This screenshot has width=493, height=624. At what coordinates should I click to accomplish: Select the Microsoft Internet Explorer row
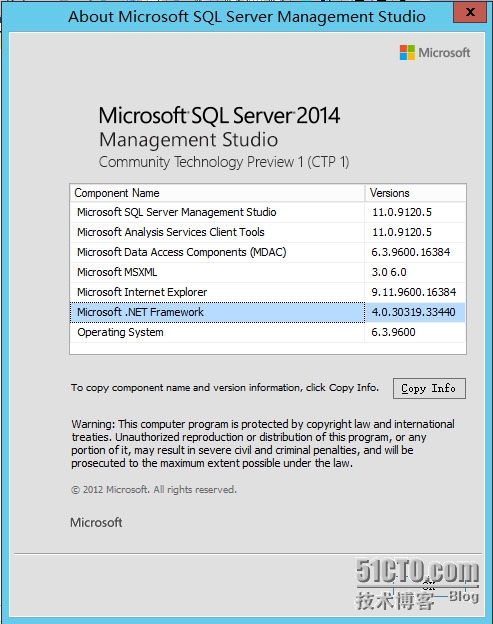point(267,292)
